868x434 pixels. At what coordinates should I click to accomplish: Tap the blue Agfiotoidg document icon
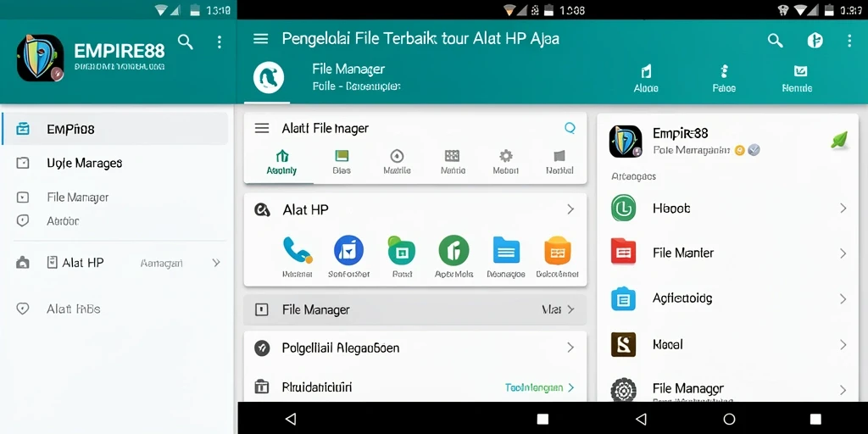623,299
